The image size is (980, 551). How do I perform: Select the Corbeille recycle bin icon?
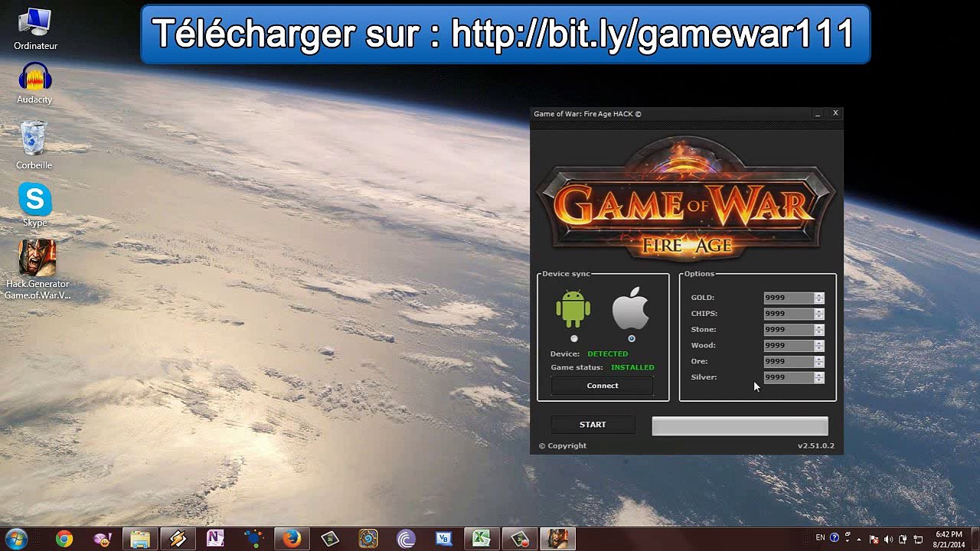(34, 145)
